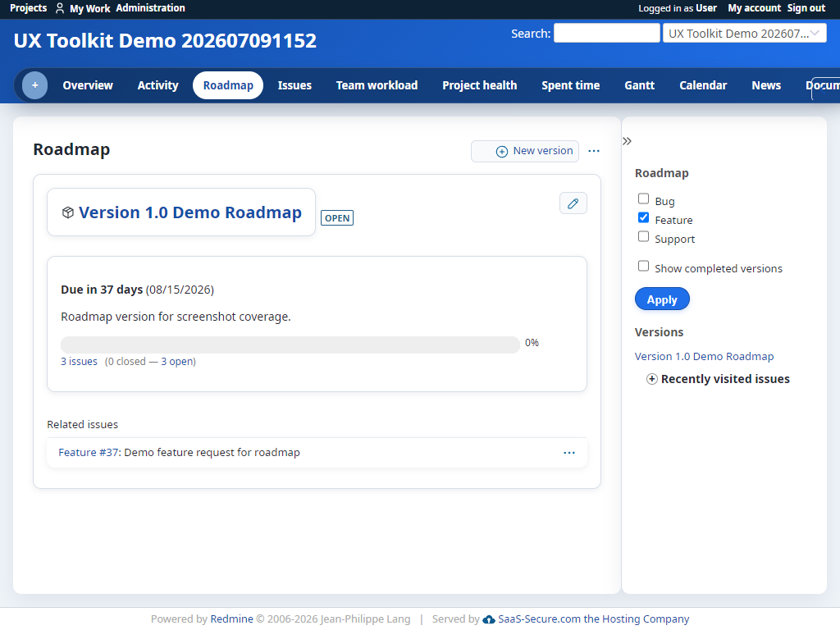Screen dimensions: 840x630
Task: Open the project jump dropdown
Action: (745, 33)
